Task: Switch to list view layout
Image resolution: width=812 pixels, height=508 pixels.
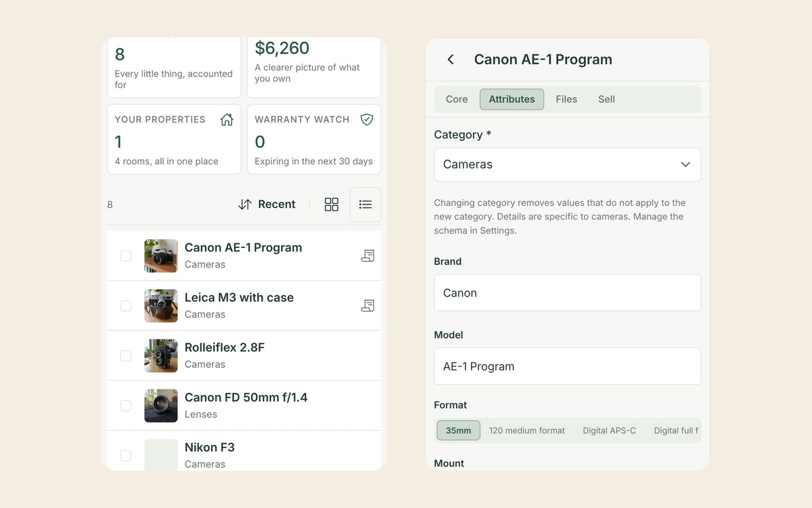Action: 365,205
